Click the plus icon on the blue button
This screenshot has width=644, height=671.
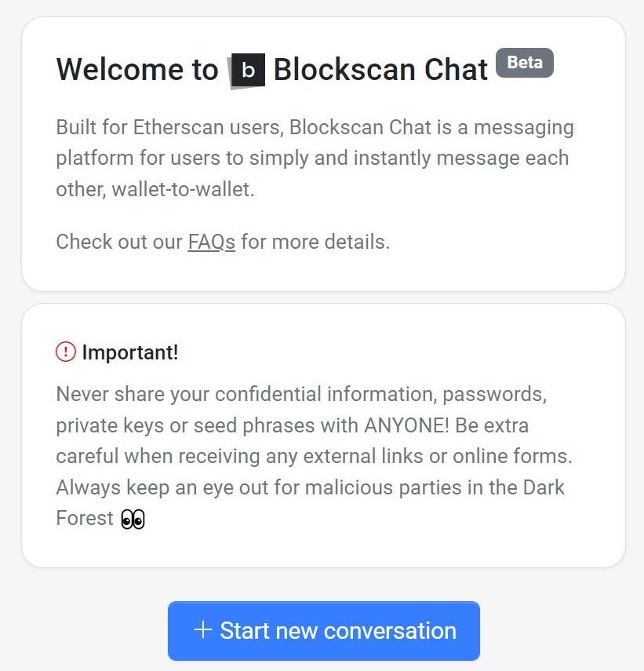(x=205, y=630)
